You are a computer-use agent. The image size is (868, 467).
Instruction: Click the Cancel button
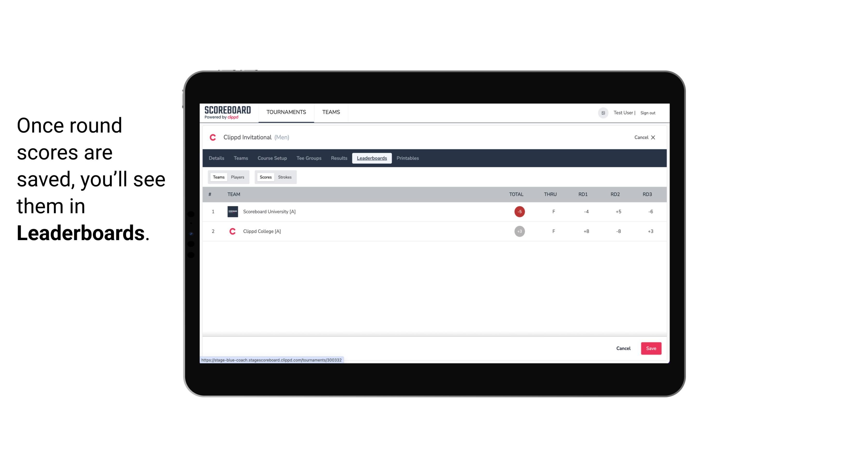click(x=623, y=348)
